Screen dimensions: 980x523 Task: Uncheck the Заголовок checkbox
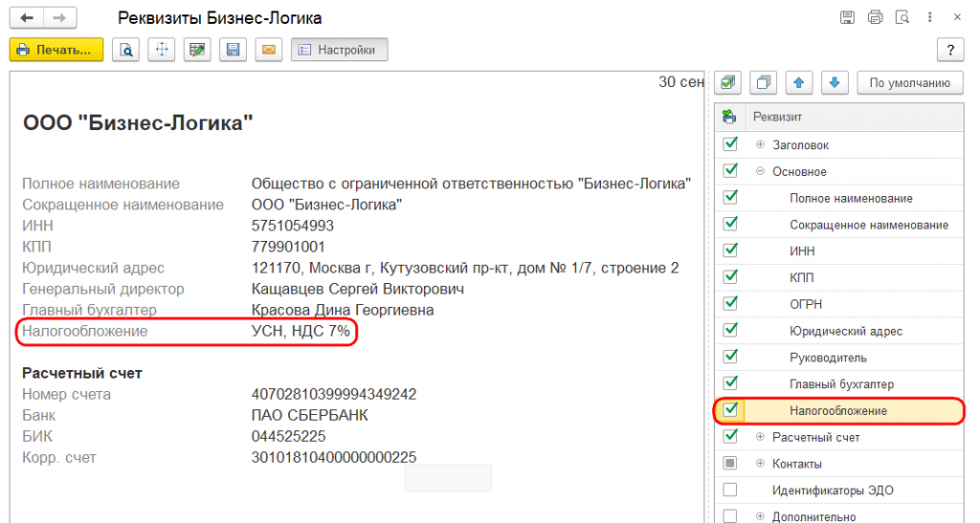point(730,144)
